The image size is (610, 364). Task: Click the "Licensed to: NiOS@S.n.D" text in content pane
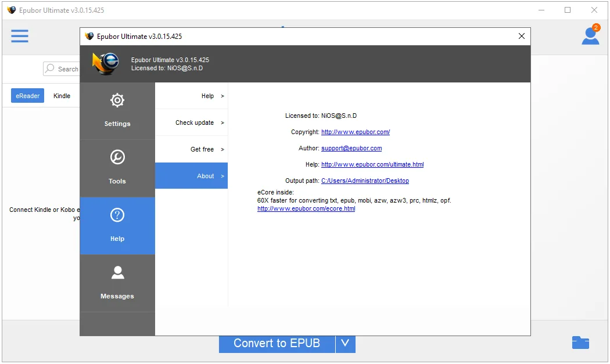(321, 116)
